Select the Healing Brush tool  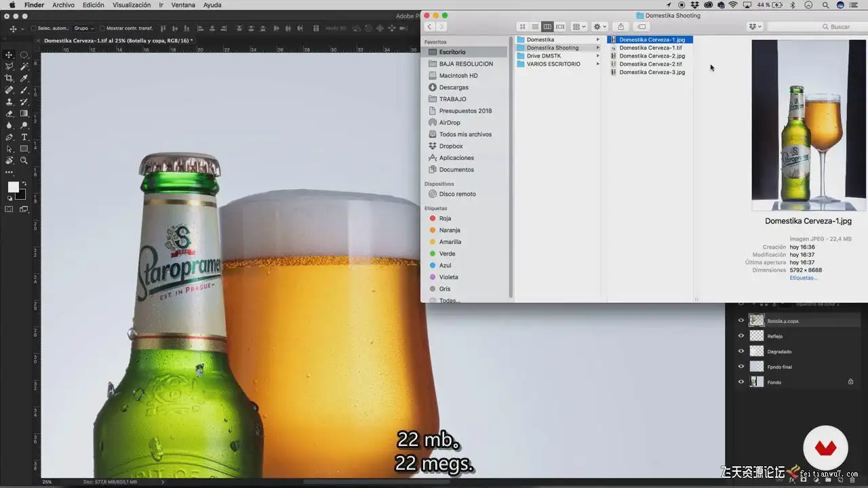coord(9,90)
